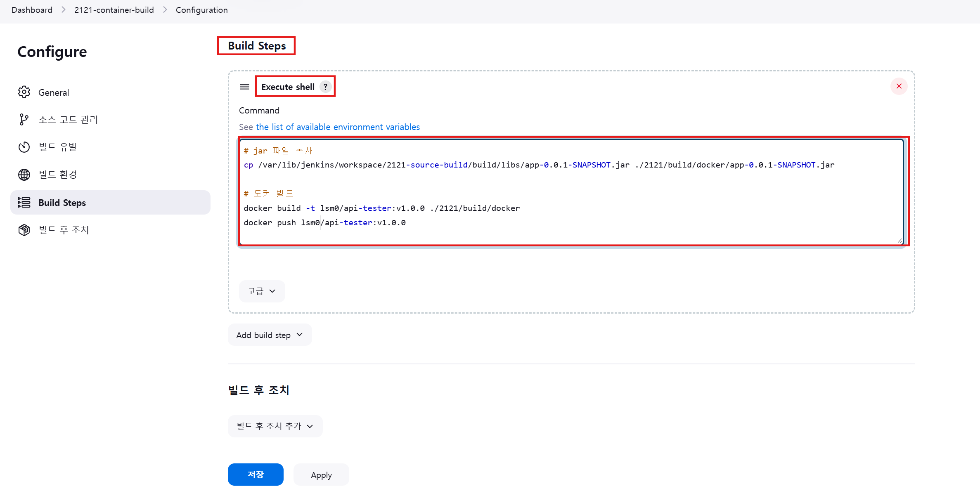Click the Execute shell drag handle icon
The image size is (980, 503).
click(x=244, y=87)
